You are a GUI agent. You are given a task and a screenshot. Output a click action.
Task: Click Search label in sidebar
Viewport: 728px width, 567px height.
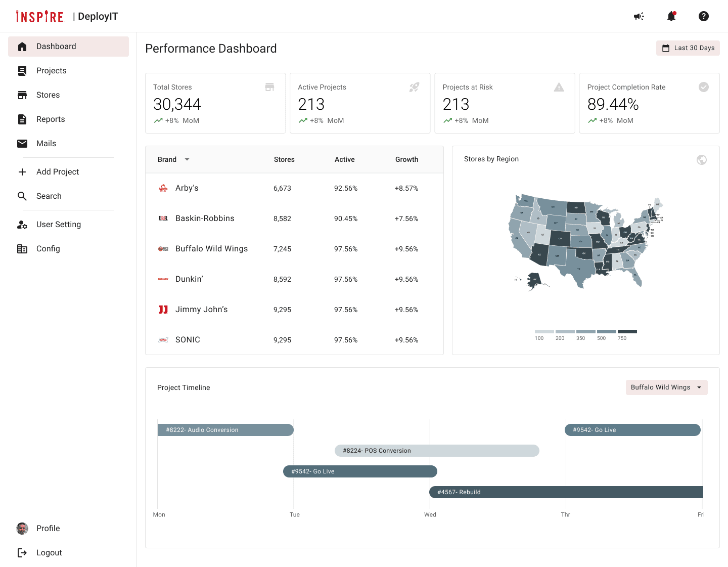pyautogui.click(x=49, y=196)
